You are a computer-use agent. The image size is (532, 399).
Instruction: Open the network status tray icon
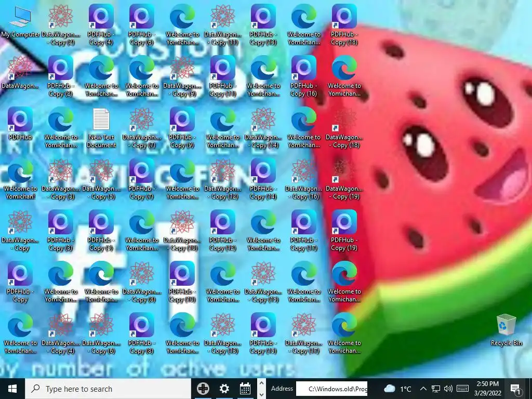(436, 389)
